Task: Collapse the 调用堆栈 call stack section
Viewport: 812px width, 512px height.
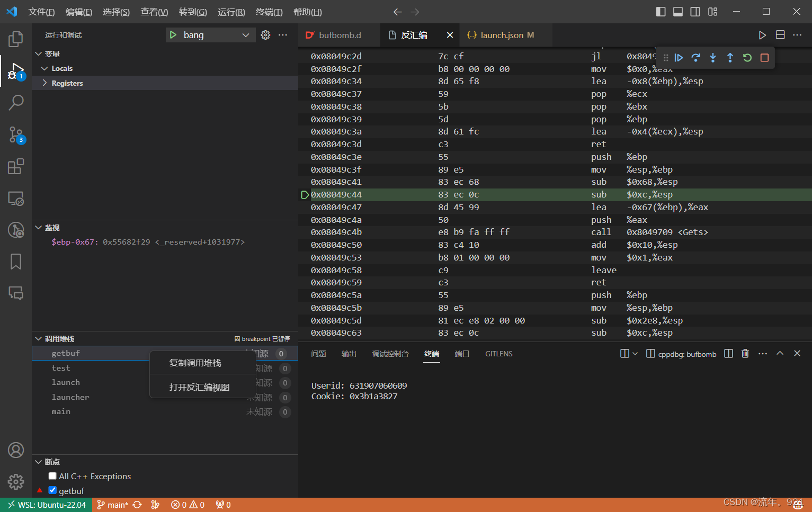Action: point(38,339)
